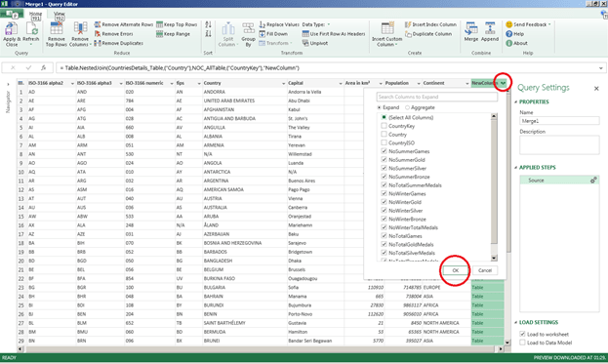
Task: Click Keep Range command
Action: (x=173, y=34)
